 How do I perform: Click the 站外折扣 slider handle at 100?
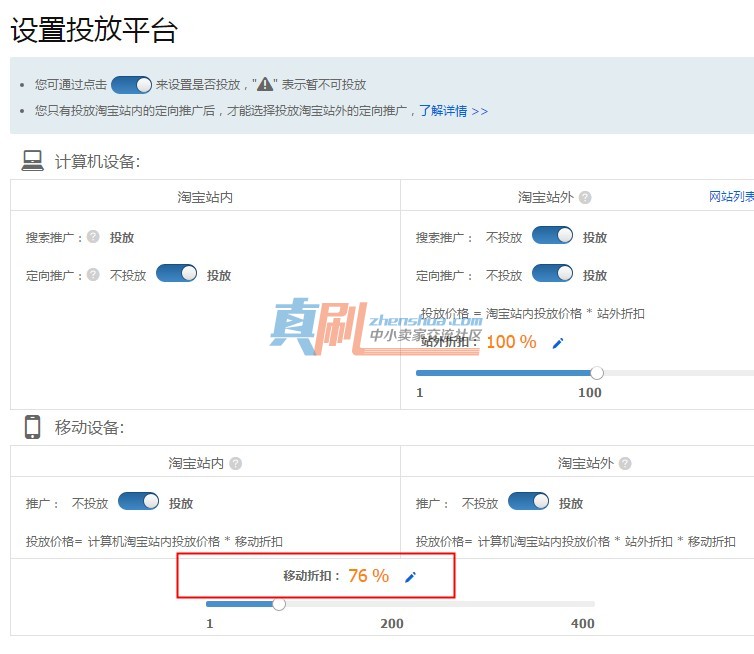click(597, 373)
